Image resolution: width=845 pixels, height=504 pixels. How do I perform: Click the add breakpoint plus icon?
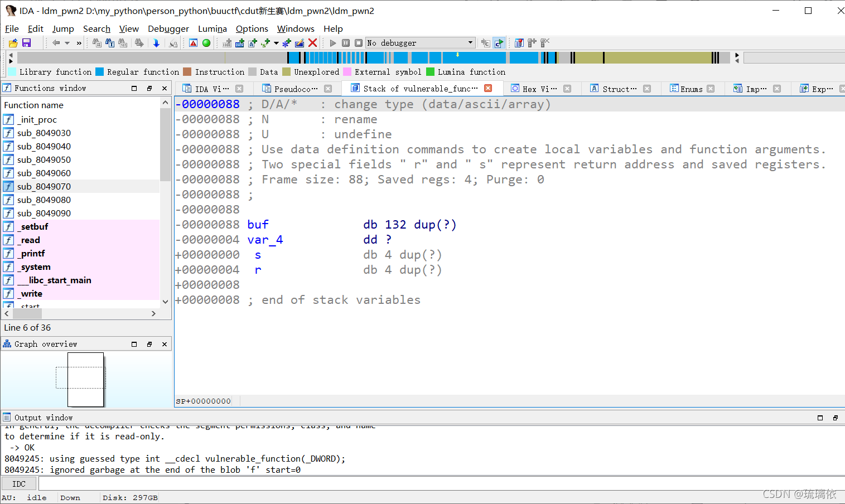[x=532, y=43]
